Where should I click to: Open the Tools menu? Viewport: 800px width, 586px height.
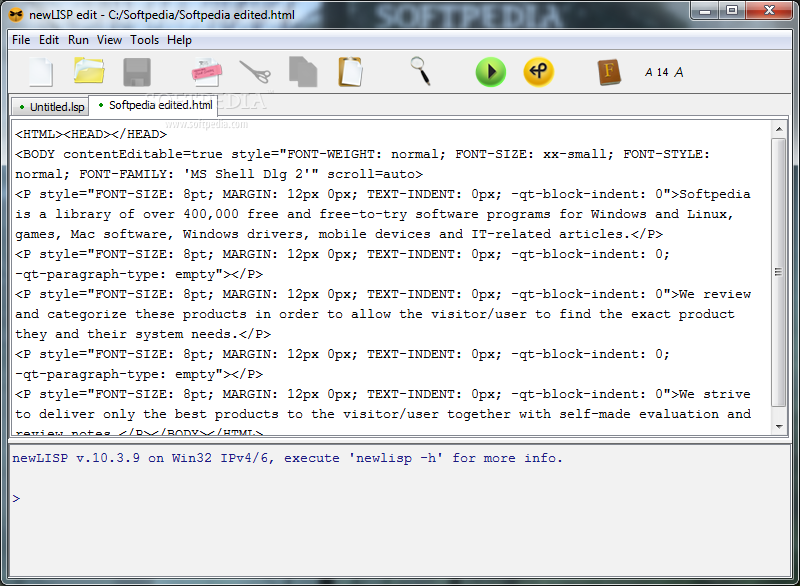pos(144,40)
